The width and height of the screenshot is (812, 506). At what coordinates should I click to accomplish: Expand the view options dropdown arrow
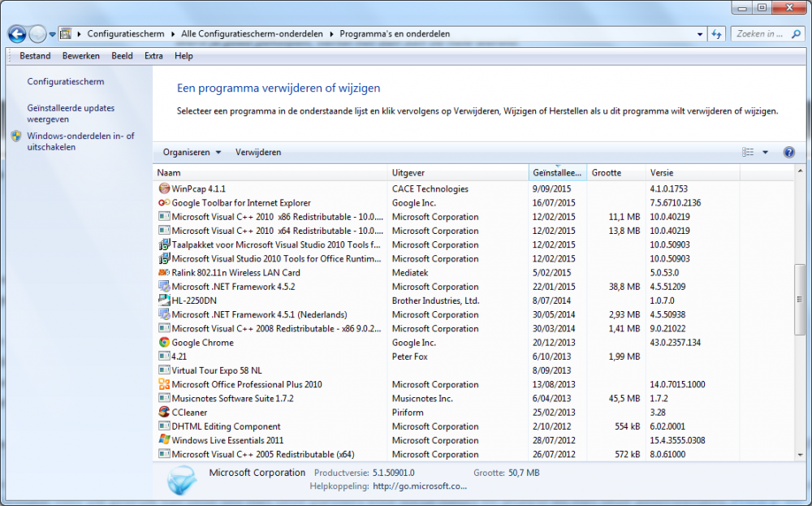pos(765,153)
